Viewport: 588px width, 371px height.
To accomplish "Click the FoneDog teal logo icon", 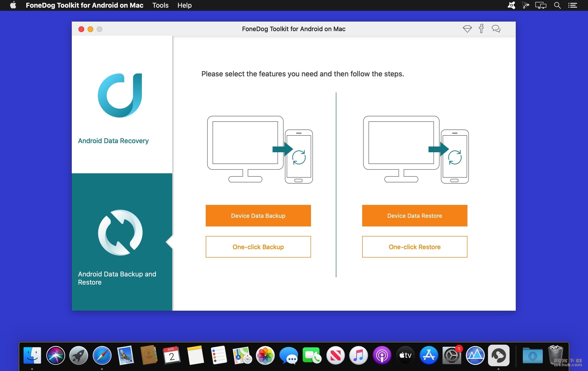I will pos(120,95).
